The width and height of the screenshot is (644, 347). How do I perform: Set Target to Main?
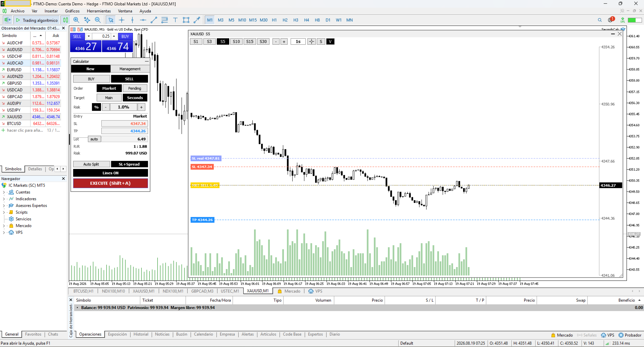[x=109, y=98]
